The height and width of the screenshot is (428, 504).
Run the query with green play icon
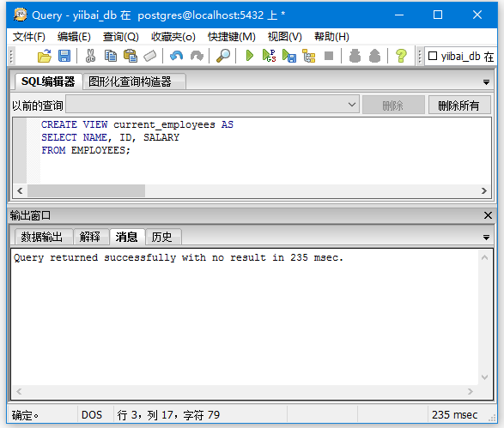point(250,56)
